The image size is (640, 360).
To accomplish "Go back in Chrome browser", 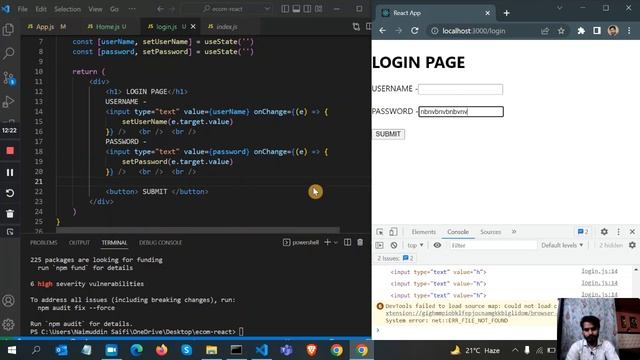I will pos(382,31).
